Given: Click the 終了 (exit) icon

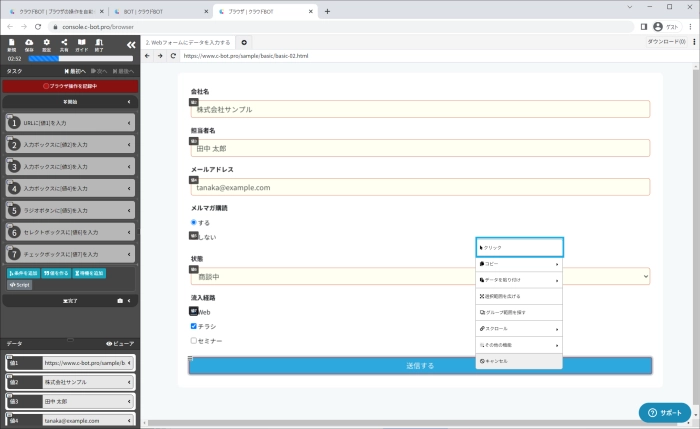Looking at the screenshot, I should 99,44.
